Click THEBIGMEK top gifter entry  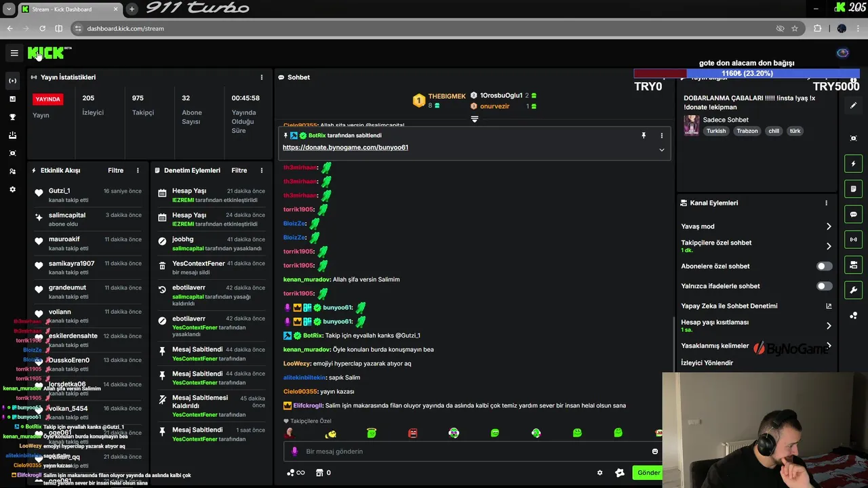click(439, 100)
